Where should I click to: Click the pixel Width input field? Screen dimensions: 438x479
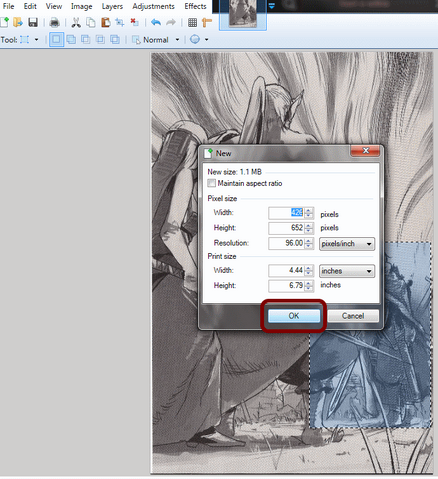[286, 213]
